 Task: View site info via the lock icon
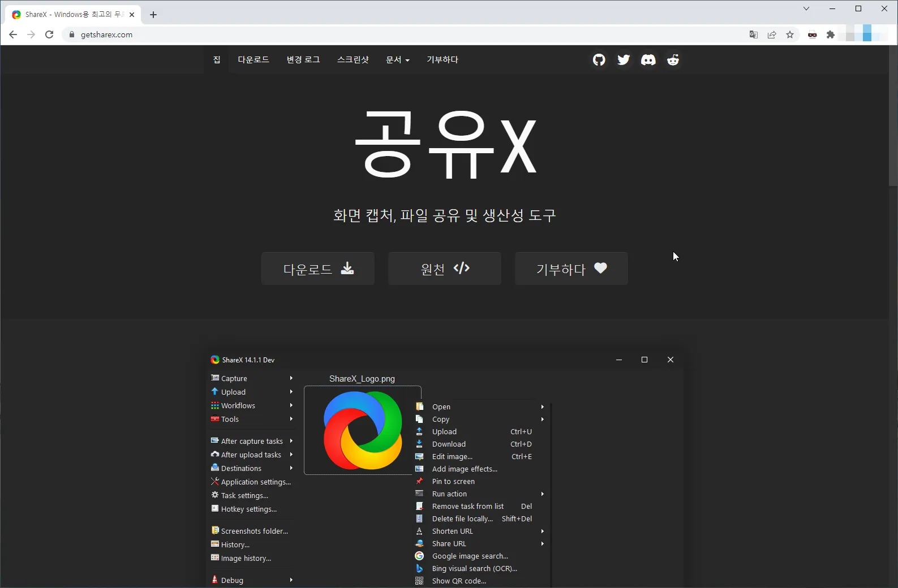pyautogui.click(x=72, y=34)
